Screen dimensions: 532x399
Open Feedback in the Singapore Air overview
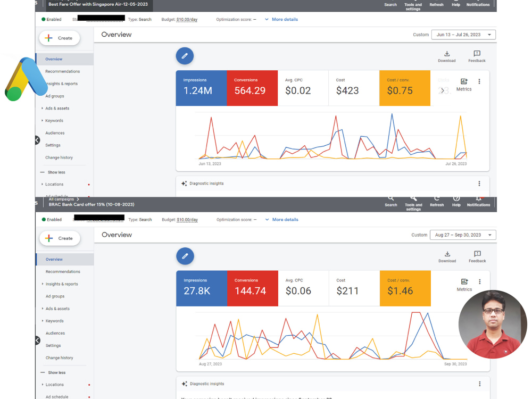477,57
